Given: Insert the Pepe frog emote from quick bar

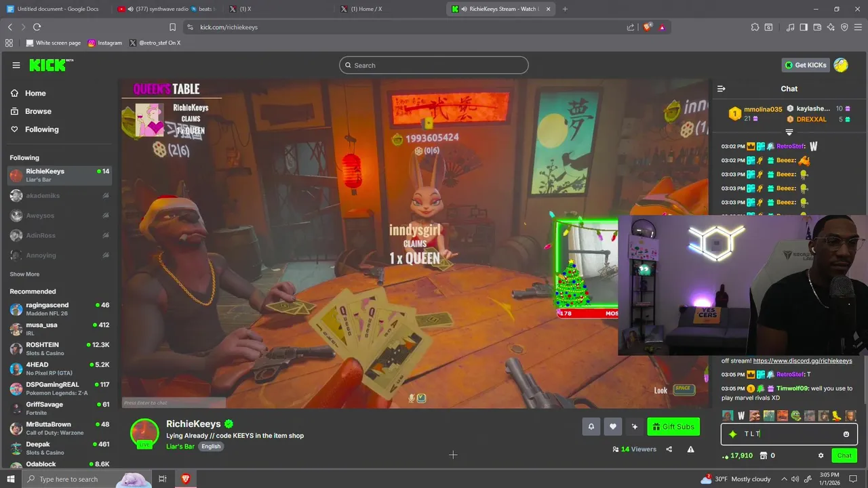Looking at the screenshot, I should [x=796, y=415].
